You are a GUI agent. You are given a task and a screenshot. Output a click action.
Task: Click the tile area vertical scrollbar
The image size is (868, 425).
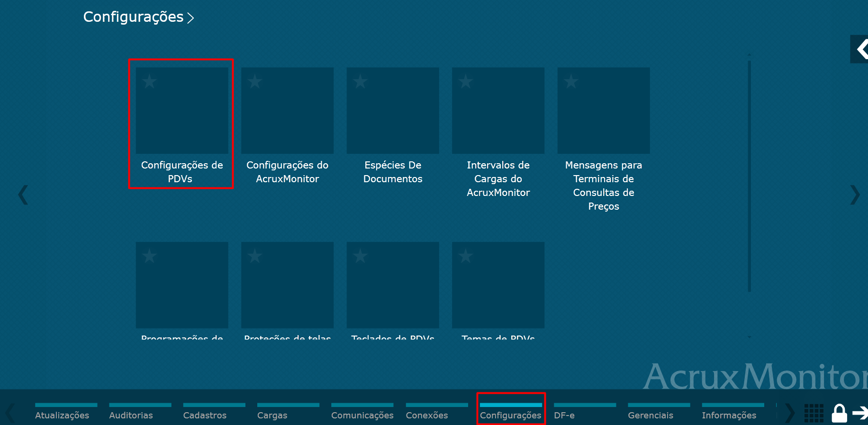pos(749,175)
